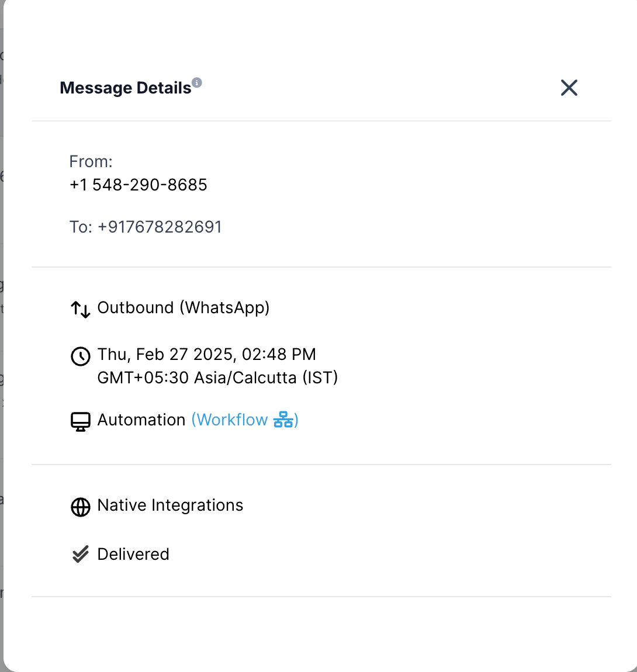Viewport: 637px width, 672px height.
Task: Click the Outbound (WhatsApp) text
Action: [x=184, y=308]
